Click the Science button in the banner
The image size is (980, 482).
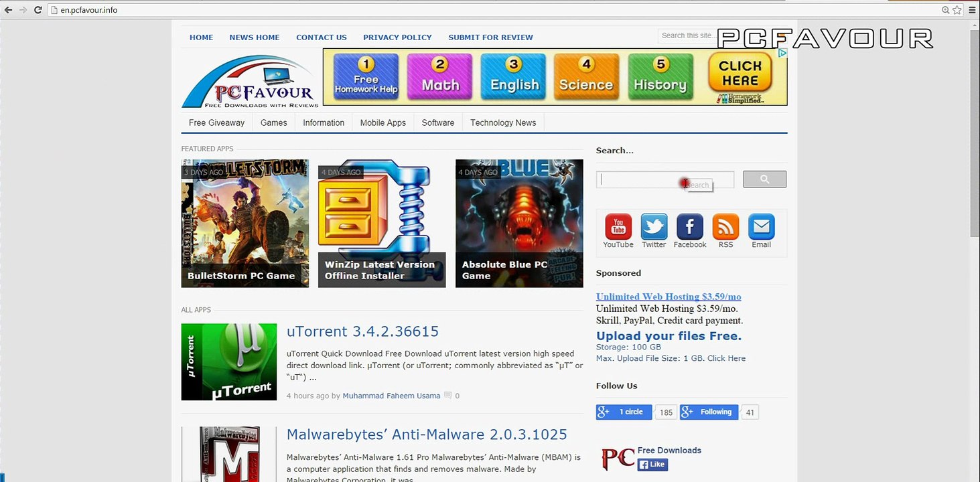[586, 77]
